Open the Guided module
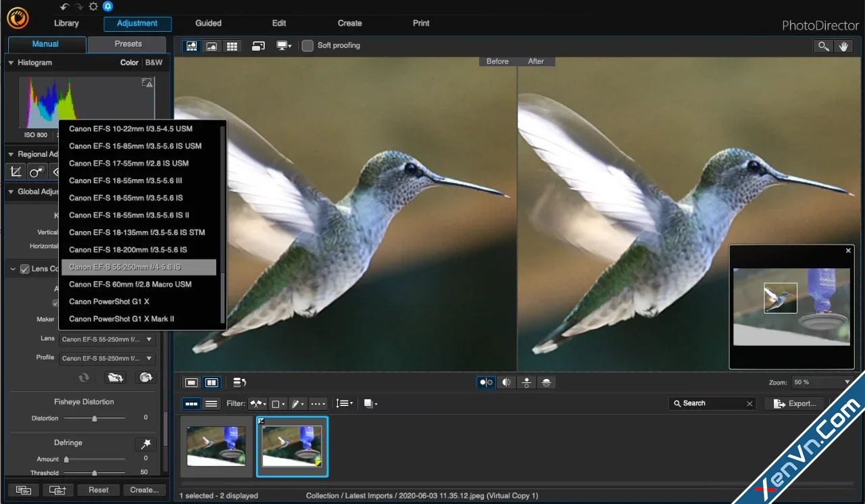865x504 pixels. point(208,24)
